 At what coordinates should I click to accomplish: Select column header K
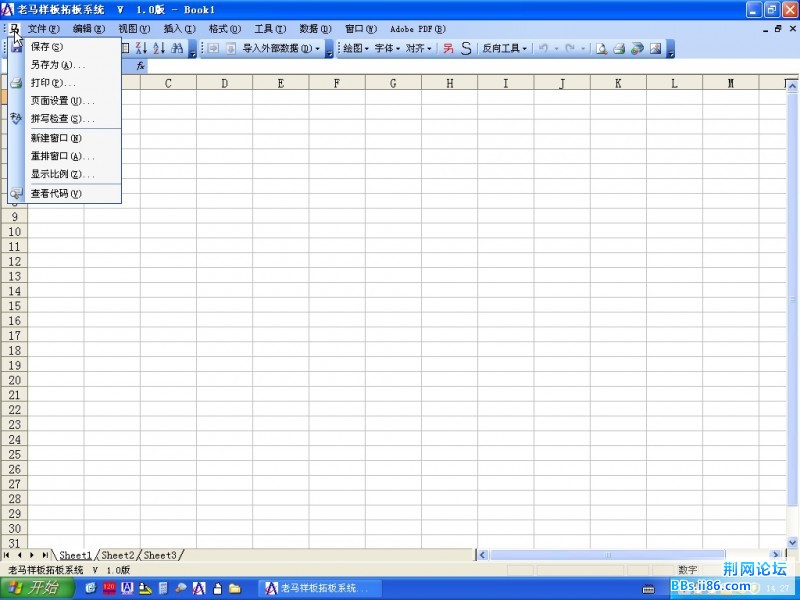[617, 83]
